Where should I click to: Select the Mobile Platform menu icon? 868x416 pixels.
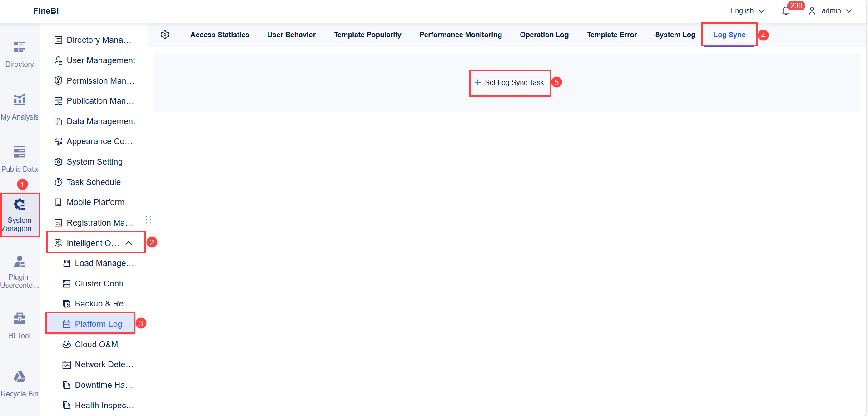59,202
